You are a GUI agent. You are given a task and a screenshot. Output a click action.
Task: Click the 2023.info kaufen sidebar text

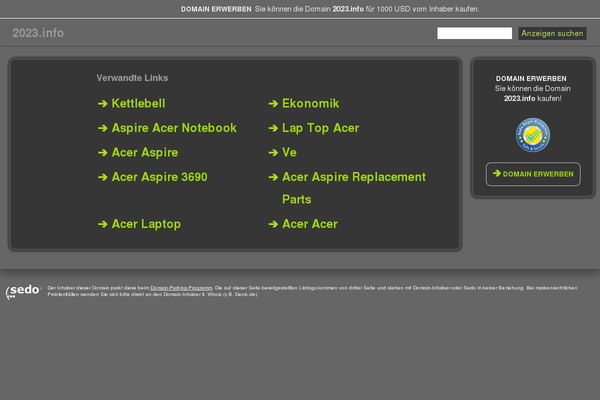pyautogui.click(x=533, y=98)
